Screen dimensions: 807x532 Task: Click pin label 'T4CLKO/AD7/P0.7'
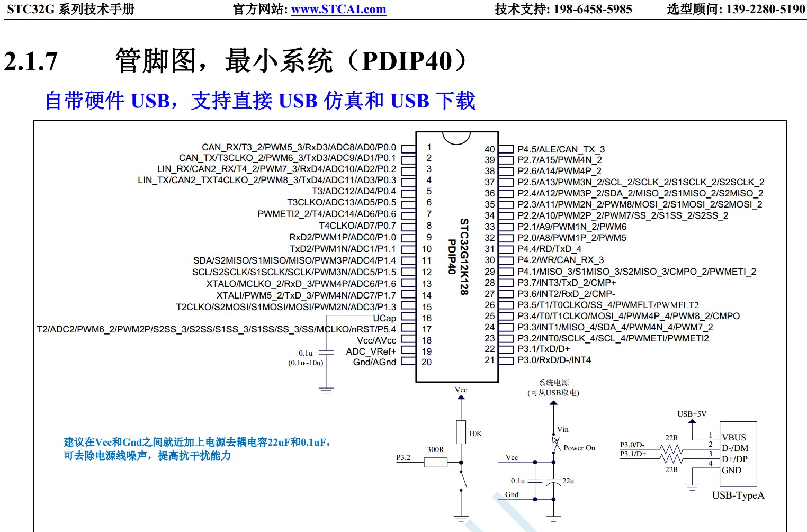pos(357,226)
